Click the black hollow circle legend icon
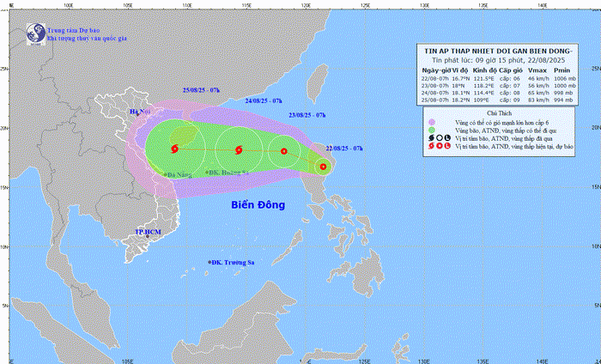Screen dimensions: 601x364 coord(440,138)
